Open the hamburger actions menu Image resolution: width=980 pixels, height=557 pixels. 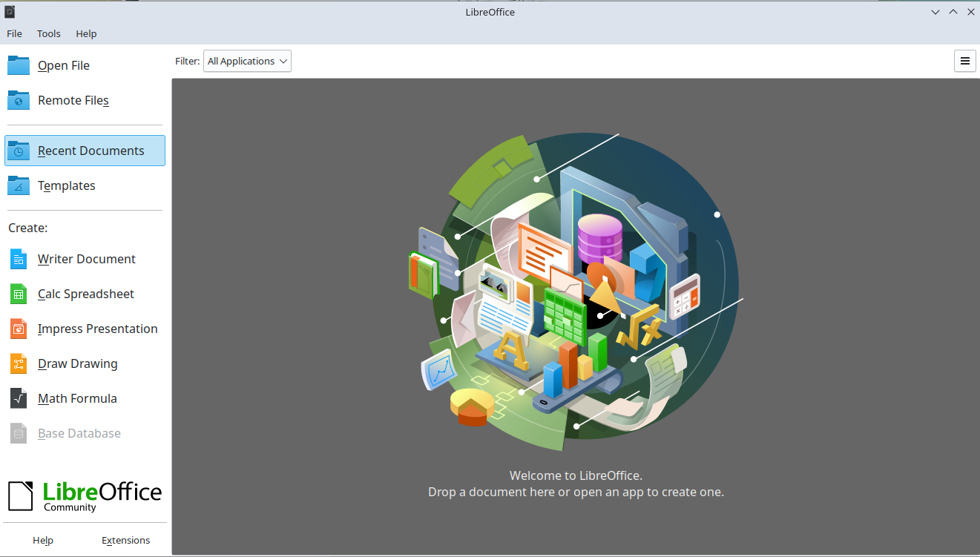pos(964,61)
